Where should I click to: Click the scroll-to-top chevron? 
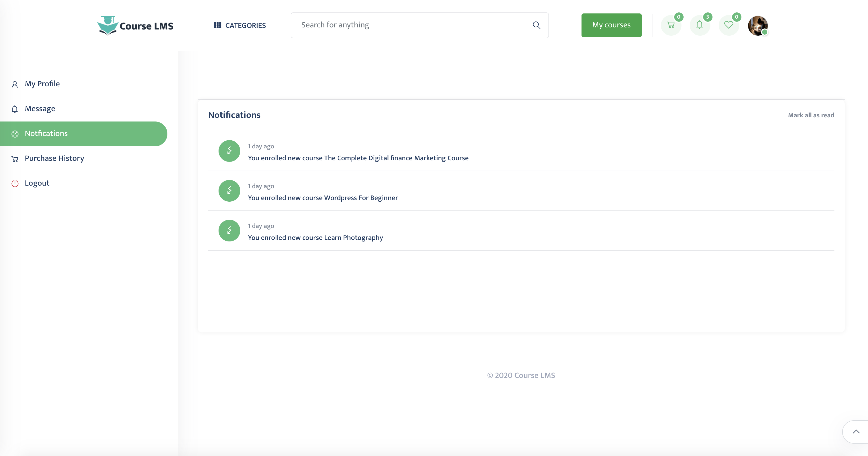click(856, 432)
